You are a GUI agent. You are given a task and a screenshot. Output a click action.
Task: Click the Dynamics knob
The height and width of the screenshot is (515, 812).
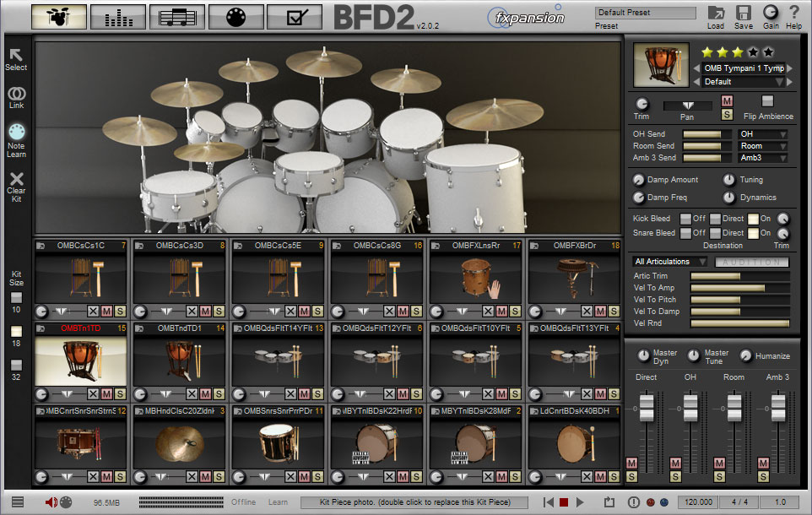click(x=728, y=198)
